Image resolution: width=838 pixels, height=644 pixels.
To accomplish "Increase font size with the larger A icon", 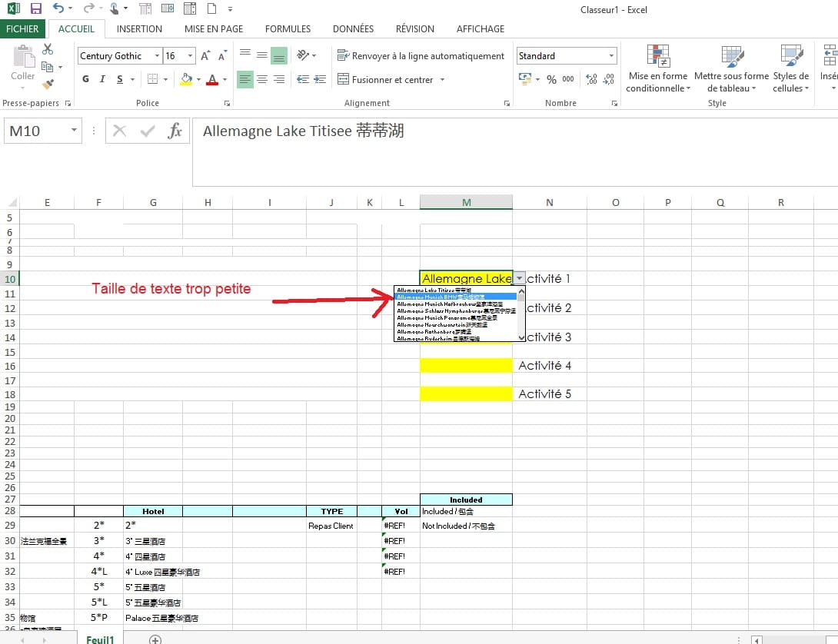I will (x=205, y=55).
